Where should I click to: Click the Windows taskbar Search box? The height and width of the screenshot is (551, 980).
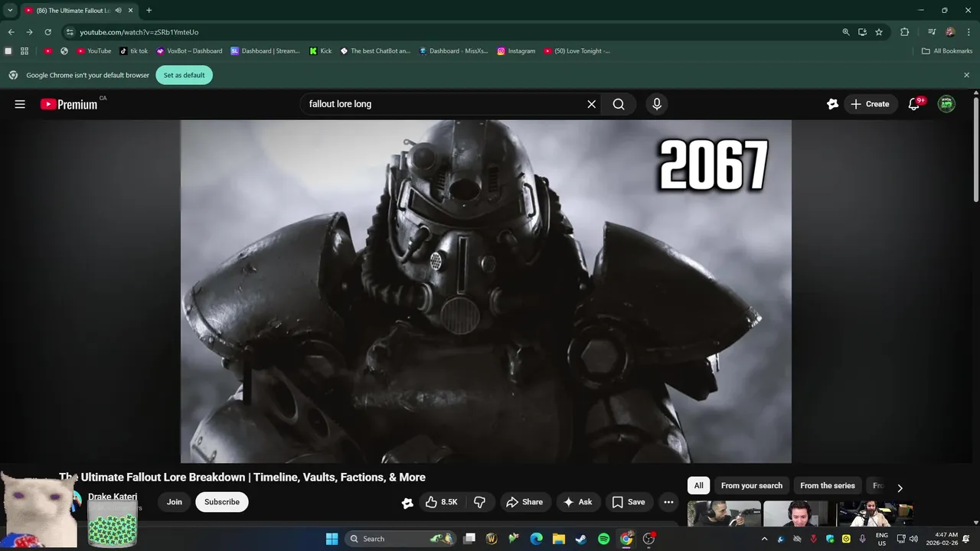coord(400,539)
